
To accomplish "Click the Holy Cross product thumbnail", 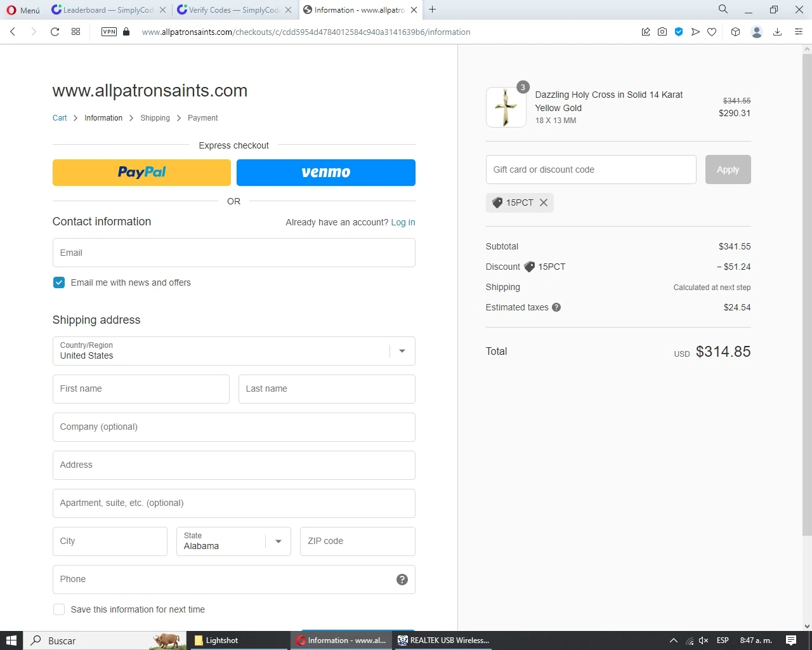I will pyautogui.click(x=506, y=107).
